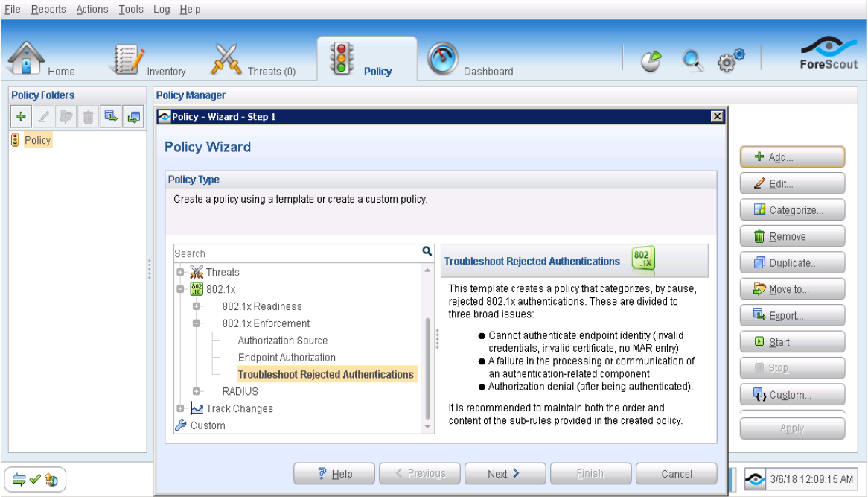
Task: Click the Threats swords icon in the template tree
Action: [197, 272]
